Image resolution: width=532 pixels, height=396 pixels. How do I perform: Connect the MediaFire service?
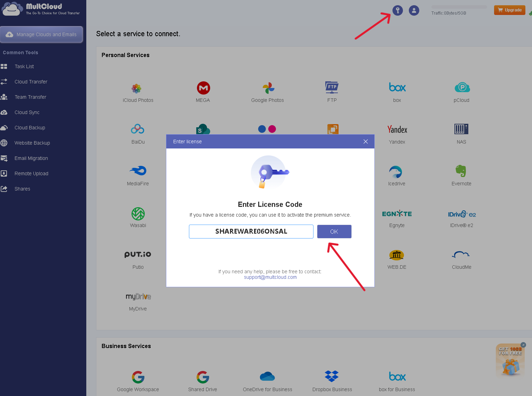click(138, 170)
